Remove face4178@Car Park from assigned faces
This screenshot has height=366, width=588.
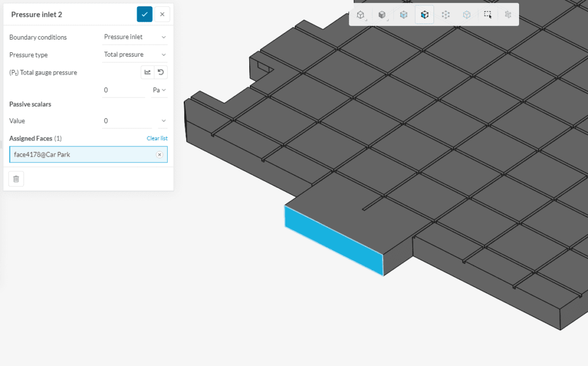[x=160, y=154]
